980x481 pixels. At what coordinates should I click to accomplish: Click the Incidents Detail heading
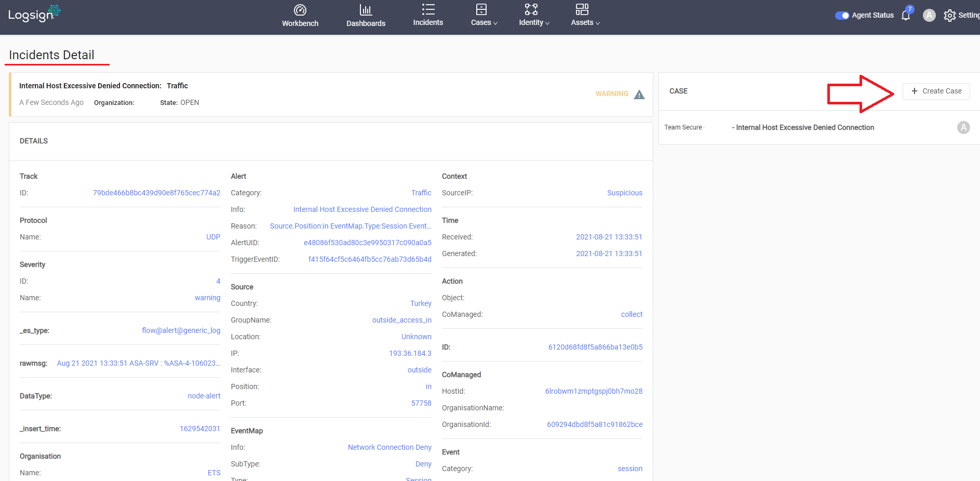51,55
